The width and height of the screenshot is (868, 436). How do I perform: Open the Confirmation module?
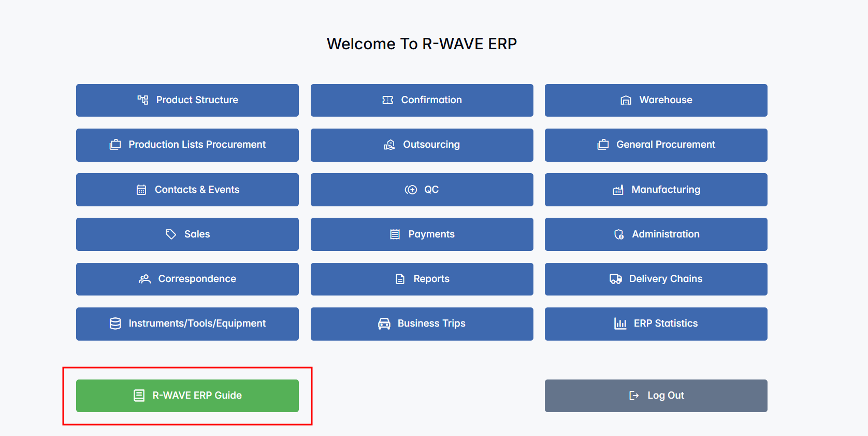tap(422, 100)
